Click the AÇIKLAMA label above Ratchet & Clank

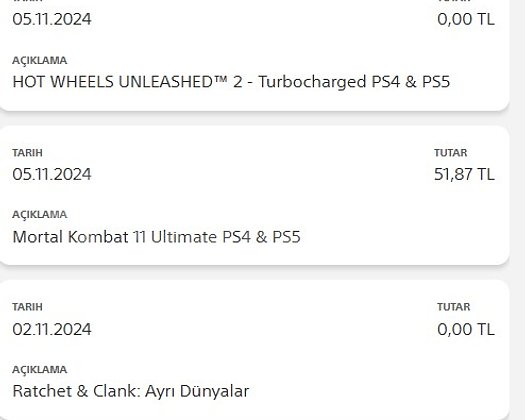[x=40, y=369]
